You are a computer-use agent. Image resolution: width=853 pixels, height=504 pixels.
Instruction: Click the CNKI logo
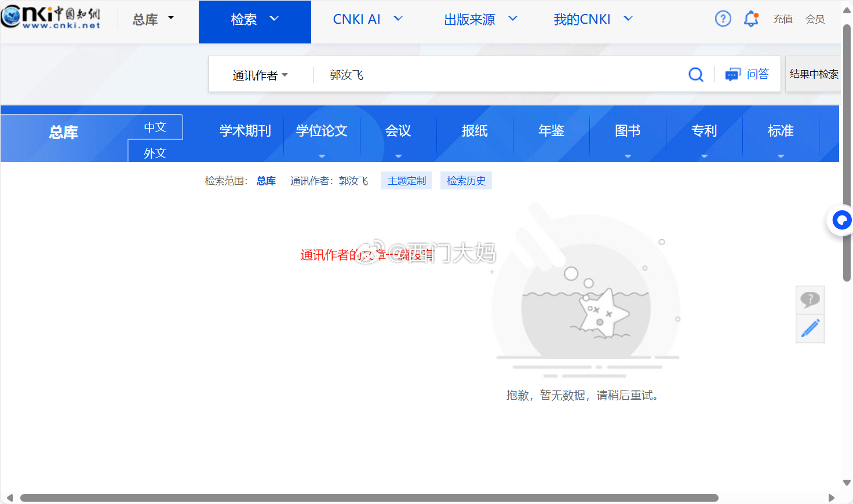pyautogui.click(x=51, y=17)
